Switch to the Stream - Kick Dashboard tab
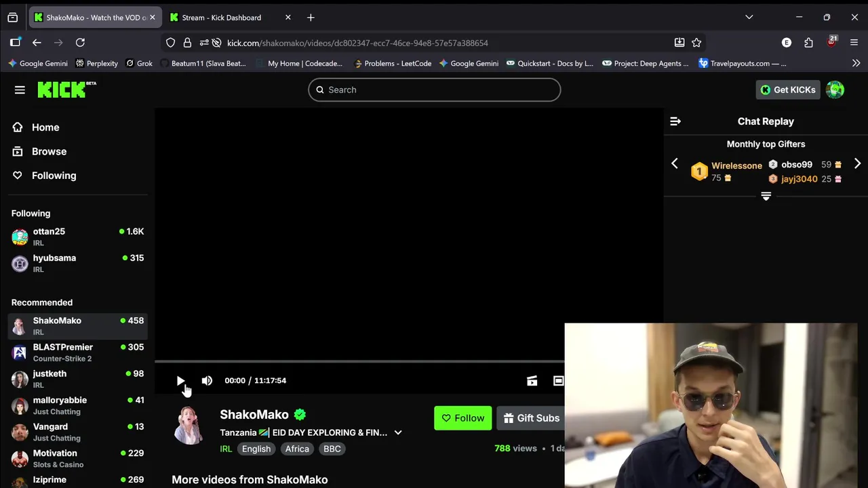 click(231, 18)
